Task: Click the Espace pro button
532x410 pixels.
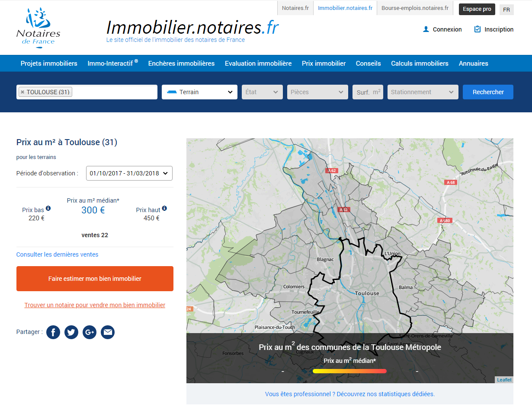Action: coord(477,9)
